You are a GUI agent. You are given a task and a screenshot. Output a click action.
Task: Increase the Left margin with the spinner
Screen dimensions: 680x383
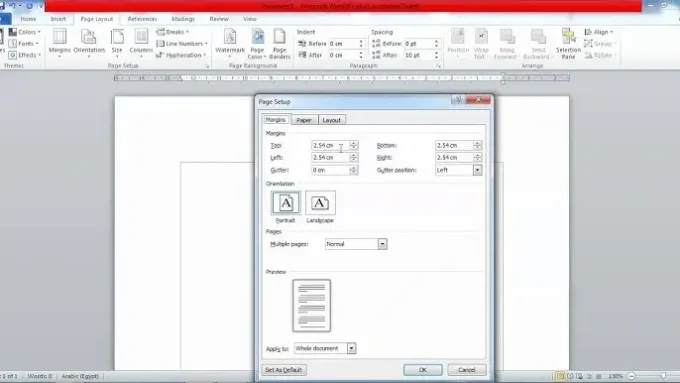353,155
